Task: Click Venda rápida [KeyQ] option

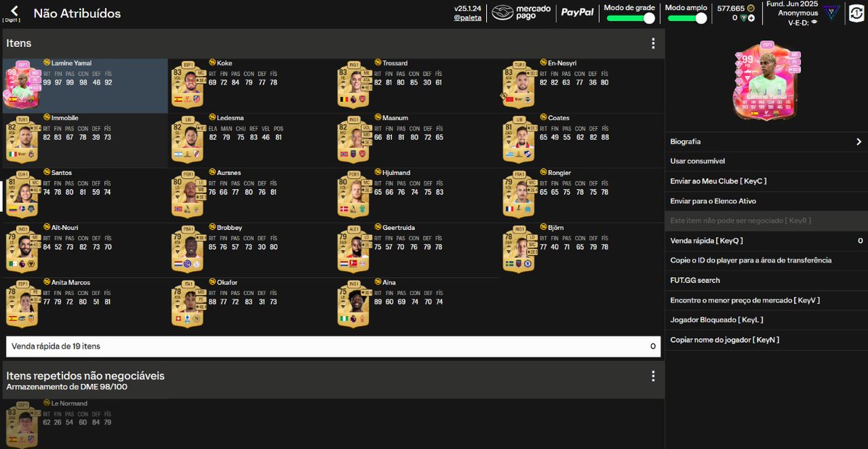Action: [x=766, y=240]
